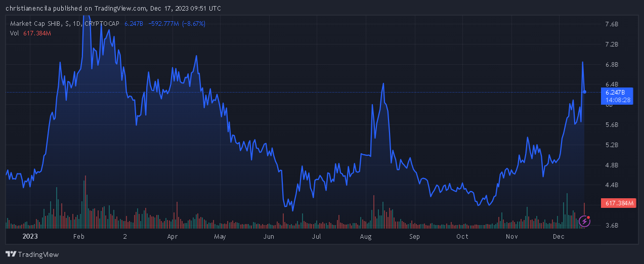Click CRYPTOCAP exchange text in legend
This screenshot has width=644, height=264.
102,24
